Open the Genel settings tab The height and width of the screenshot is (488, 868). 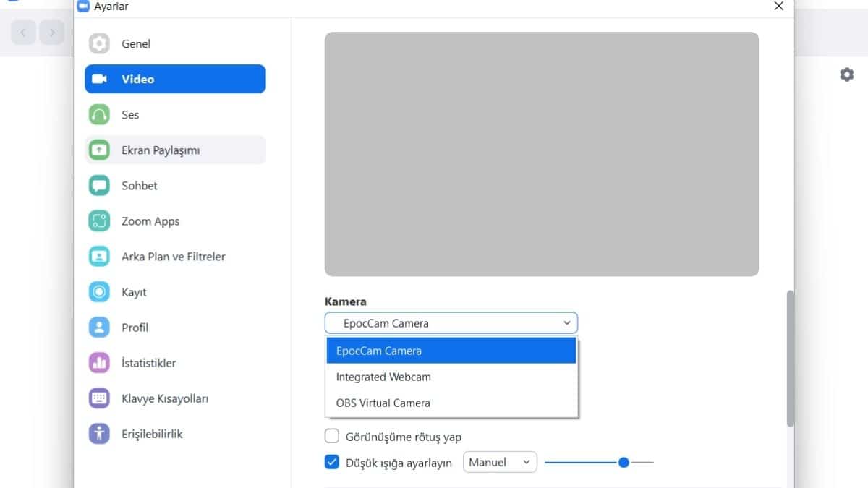pos(175,43)
